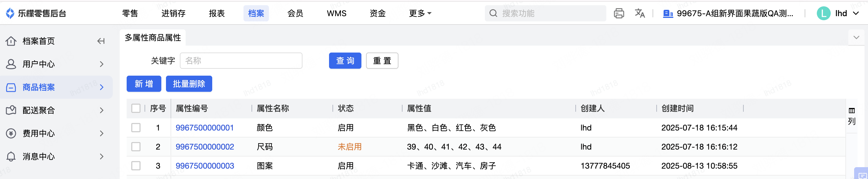Viewport: 868px width, 179px height.
Task: Click the 查询 search button
Action: pyautogui.click(x=345, y=61)
